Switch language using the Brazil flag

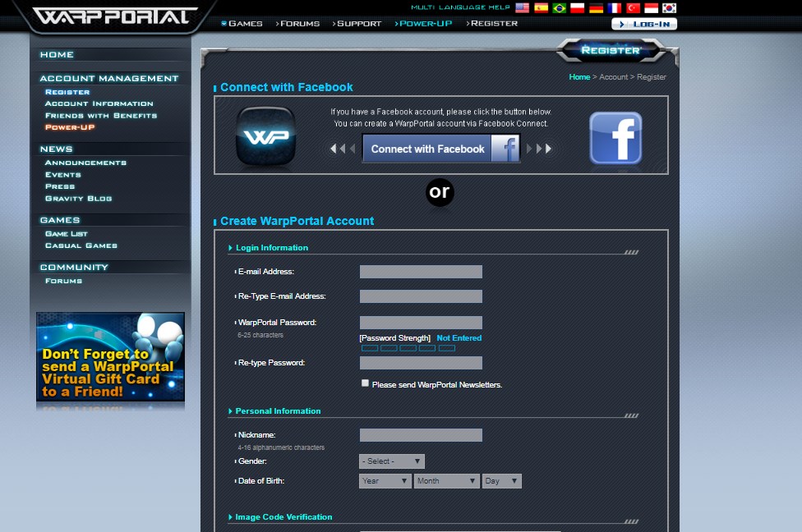[559, 7]
